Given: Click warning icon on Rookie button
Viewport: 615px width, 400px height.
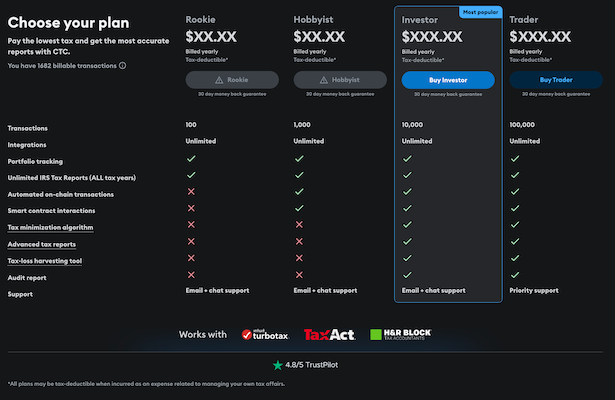Looking at the screenshot, I should 219,80.
